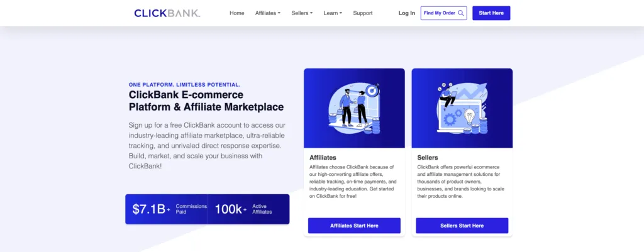Open the Home menu item

(237, 13)
